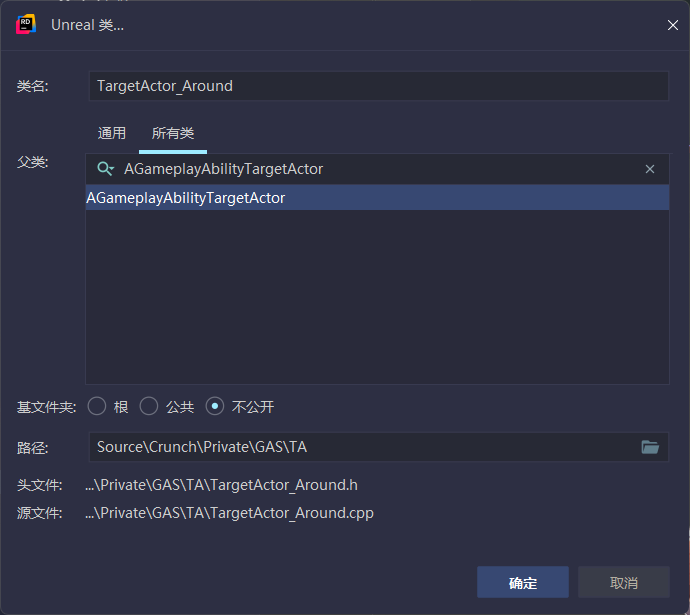Switch to the 所有类 tab
The image size is (690, 615).
[x=173, y=133]
